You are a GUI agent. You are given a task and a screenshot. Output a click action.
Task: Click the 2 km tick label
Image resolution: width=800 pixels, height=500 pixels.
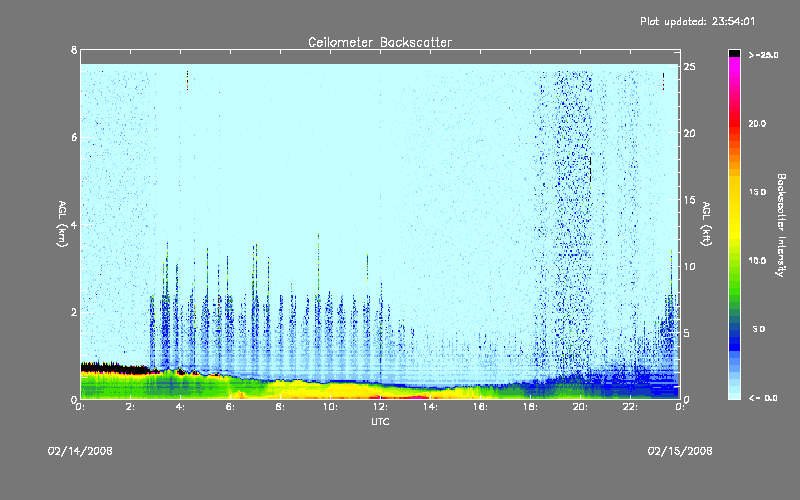pyautogui.click(x=74, y=312)
